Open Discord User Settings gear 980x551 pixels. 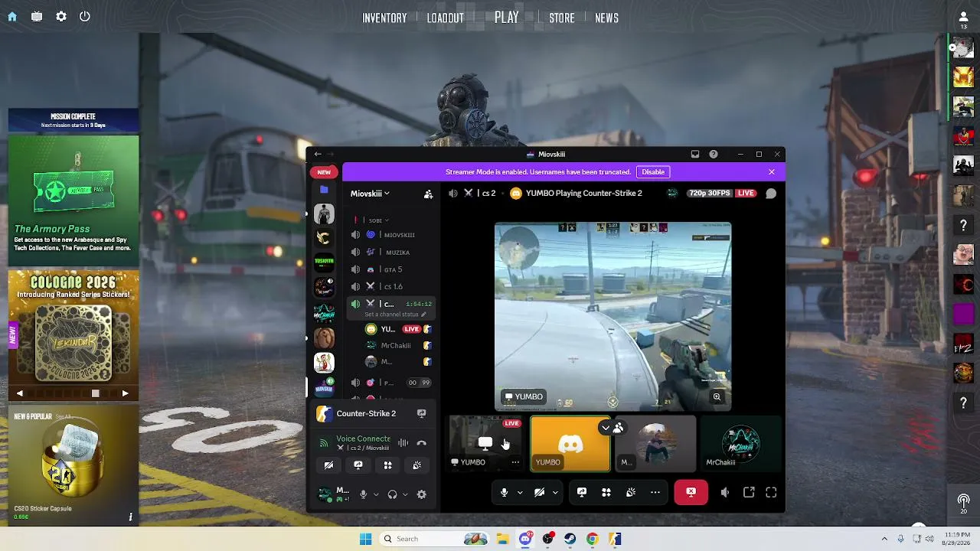pos(421,494)
